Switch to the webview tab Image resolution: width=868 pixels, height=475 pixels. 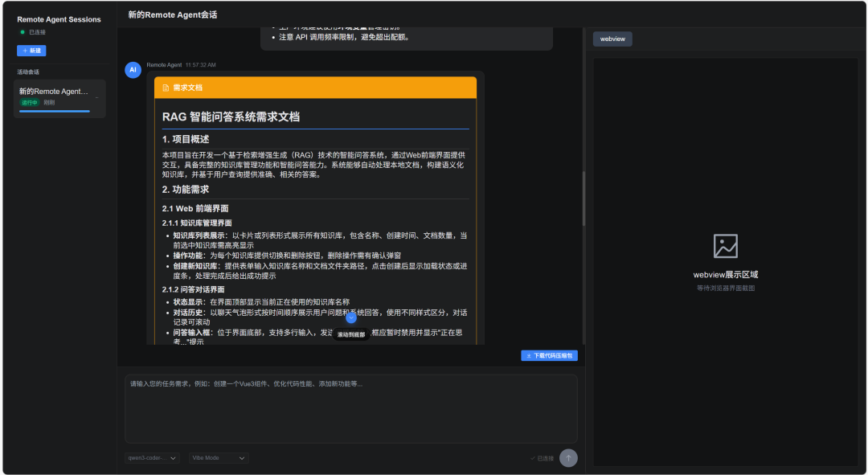click(612, 39)
